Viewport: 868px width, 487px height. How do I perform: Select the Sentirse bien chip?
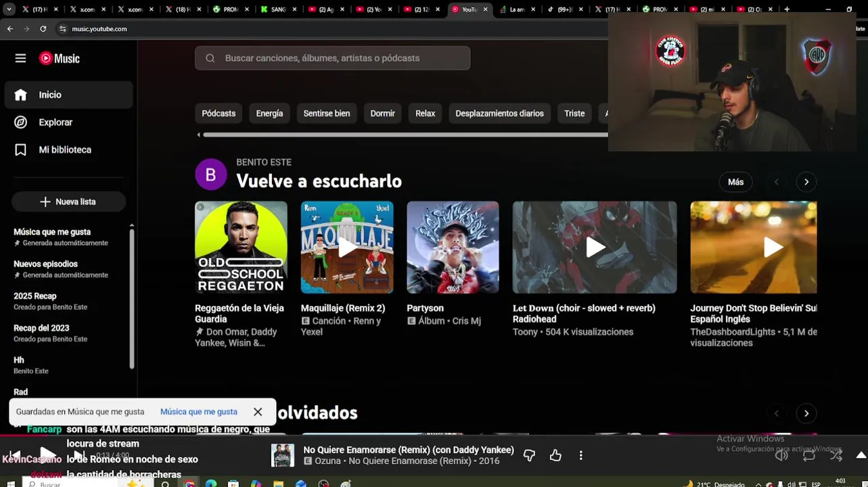pos(327,114)
